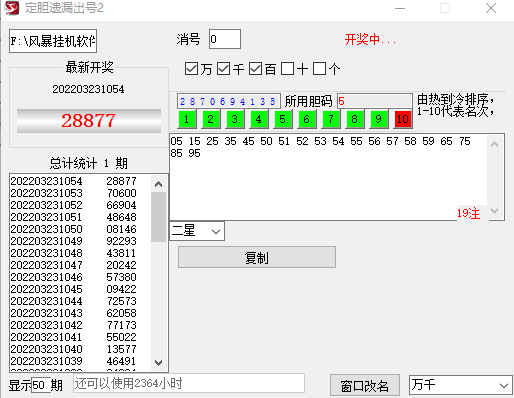Screen dimensions: 514x398
Task: Open the 万千 position dropdown
Action: click(461, 385)
